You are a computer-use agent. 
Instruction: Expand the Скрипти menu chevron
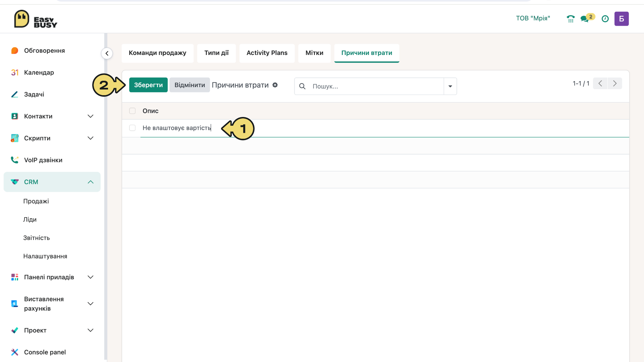coord(91,138)
